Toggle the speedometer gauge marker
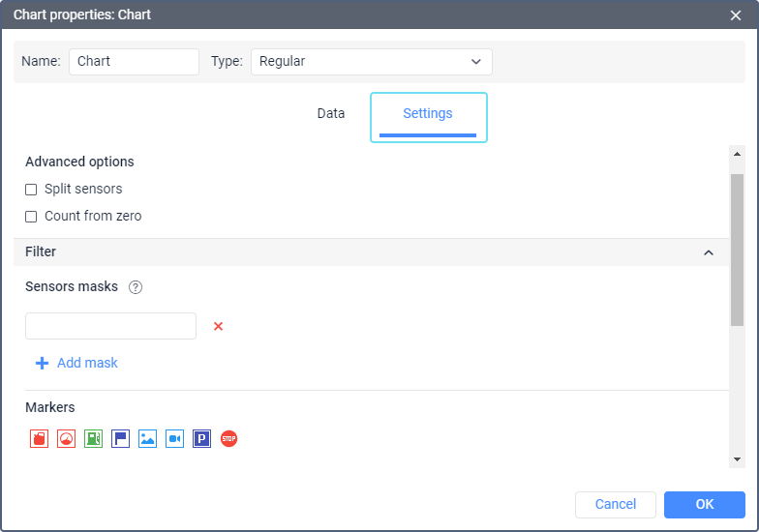The width and height of the screenshot is (759, 532). (66, 439)
